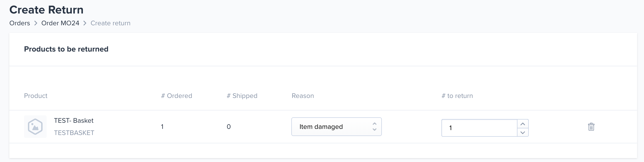Focus the number to return input field
644x162 pixels.
pos(479,128)
